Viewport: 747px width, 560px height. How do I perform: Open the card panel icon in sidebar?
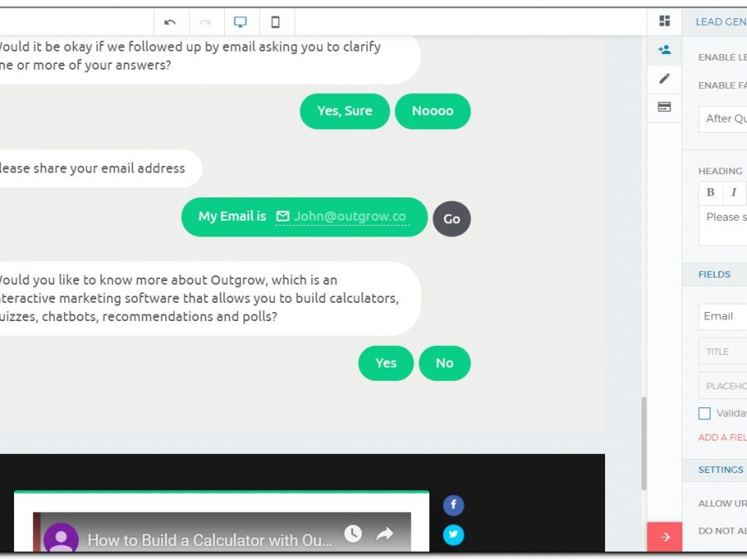coord(664,107)
